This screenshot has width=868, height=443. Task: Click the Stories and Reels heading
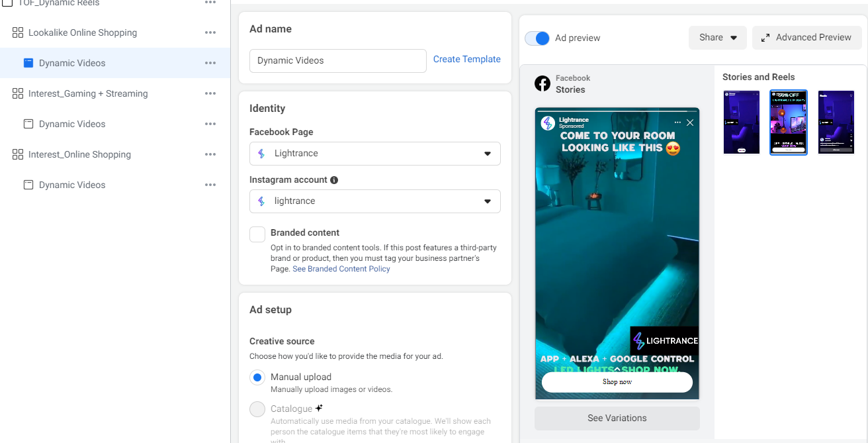[x=759, y=77]
